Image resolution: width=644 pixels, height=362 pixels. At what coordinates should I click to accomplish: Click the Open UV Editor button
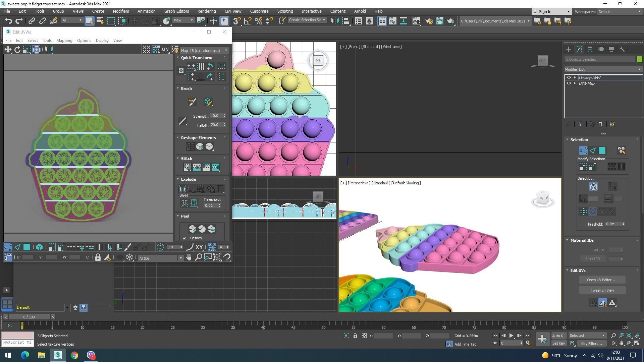click(x=602, y=280)
